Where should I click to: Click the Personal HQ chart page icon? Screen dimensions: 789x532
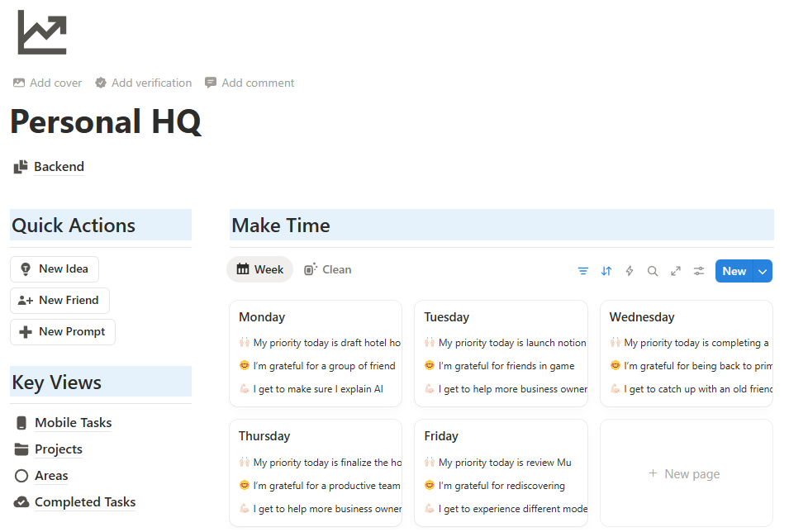pos(42,31)
